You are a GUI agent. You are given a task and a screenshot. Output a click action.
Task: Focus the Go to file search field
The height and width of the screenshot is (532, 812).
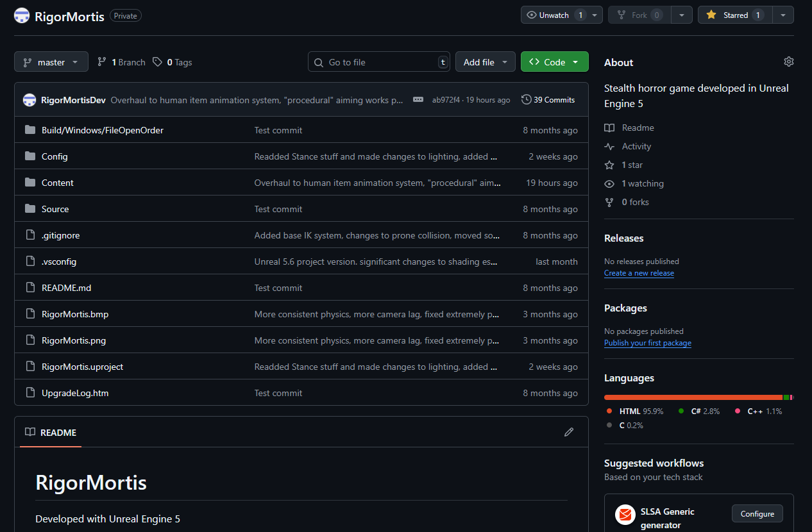coord(379,62)
